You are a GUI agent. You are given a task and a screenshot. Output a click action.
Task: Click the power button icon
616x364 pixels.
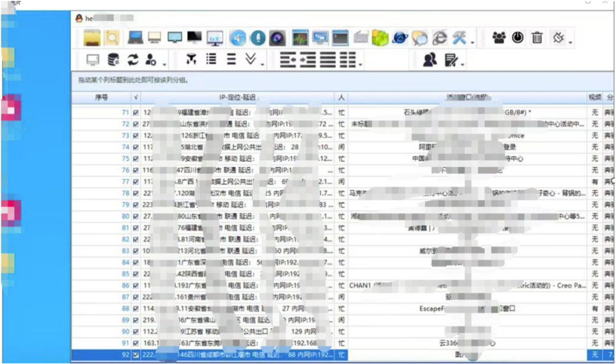[517, 38]
